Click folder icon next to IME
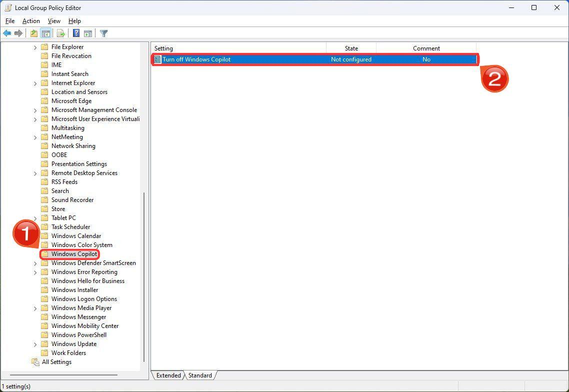The image size is (569, 392). pyautogui.click(x=44, y=65)
